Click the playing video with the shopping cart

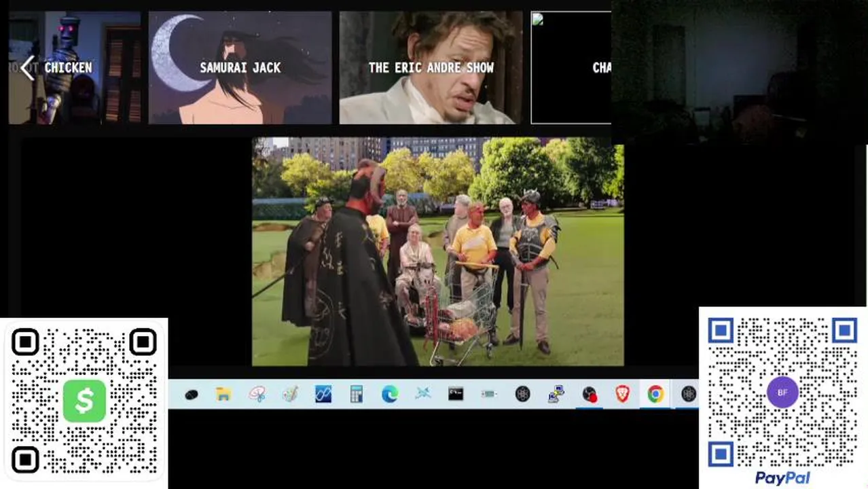438,252
